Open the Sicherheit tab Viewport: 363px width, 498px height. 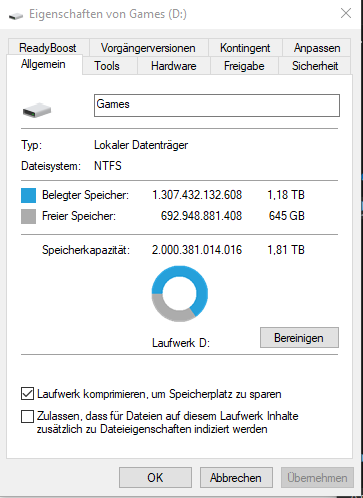click(315, 66)
